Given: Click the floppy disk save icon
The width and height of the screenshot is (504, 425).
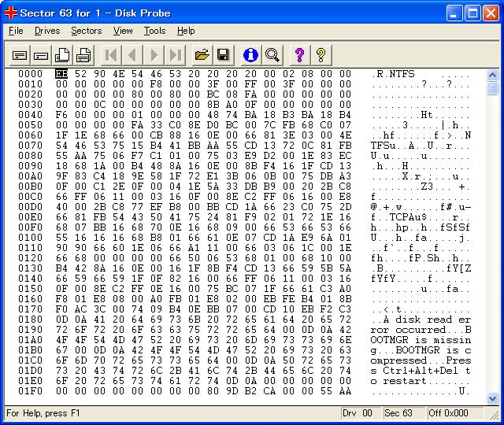Looking at the screenshot, I should [224, 55].
